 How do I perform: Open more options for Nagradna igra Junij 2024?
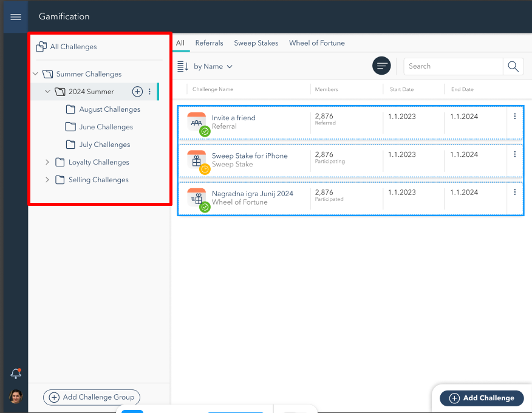pos(515,192)
